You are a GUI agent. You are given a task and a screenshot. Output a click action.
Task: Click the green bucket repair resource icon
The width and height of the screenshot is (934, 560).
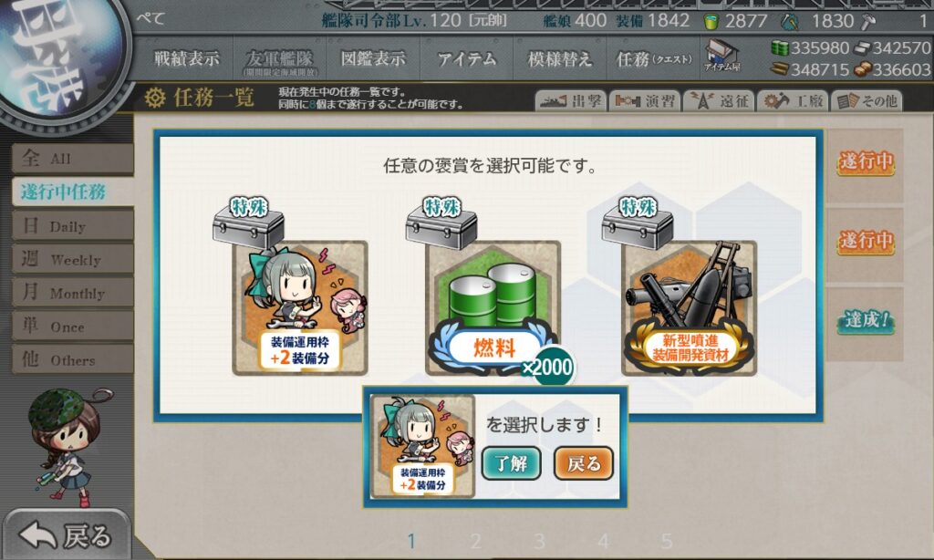tap(711, 22)
